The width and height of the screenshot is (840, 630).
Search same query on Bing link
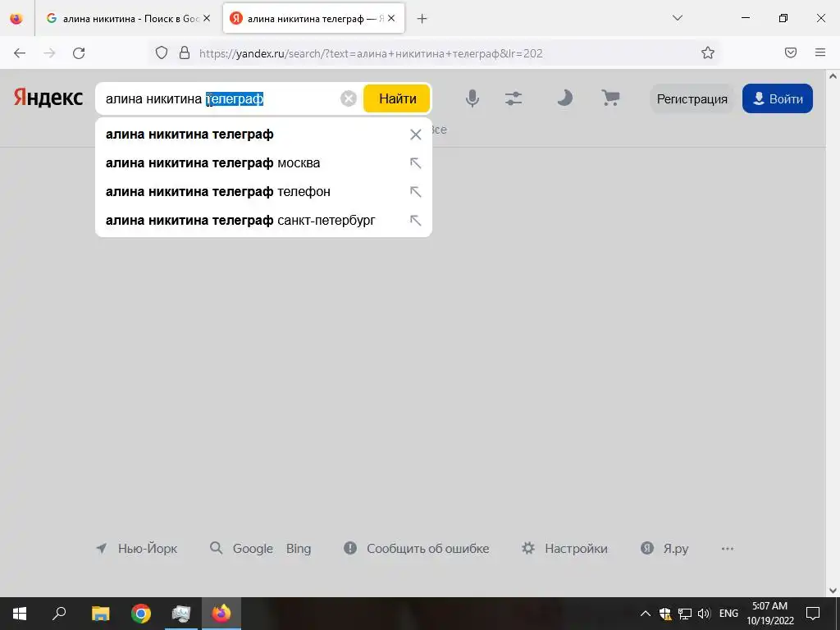click(x=299, y=549)
